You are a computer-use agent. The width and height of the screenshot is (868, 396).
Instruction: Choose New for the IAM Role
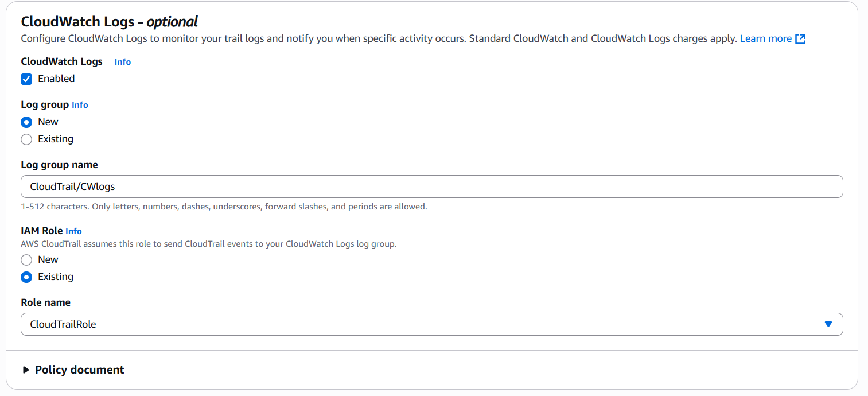click(26, 259)
